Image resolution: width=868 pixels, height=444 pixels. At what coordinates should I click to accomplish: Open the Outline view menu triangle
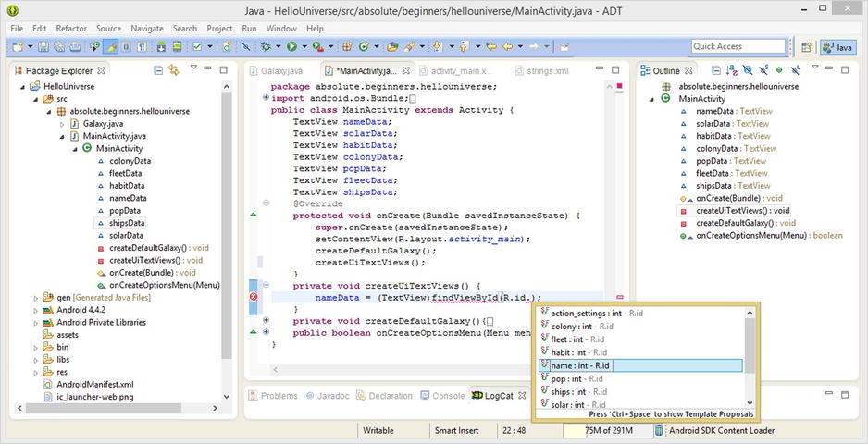(x=815, y=68)
